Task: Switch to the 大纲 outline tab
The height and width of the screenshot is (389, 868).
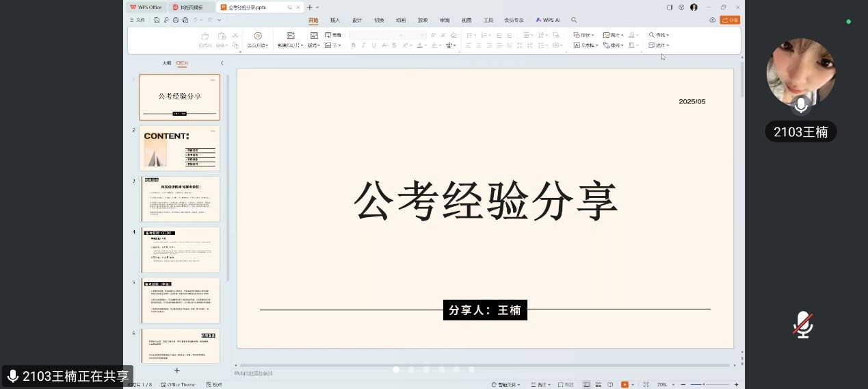Action: point(166,63)
